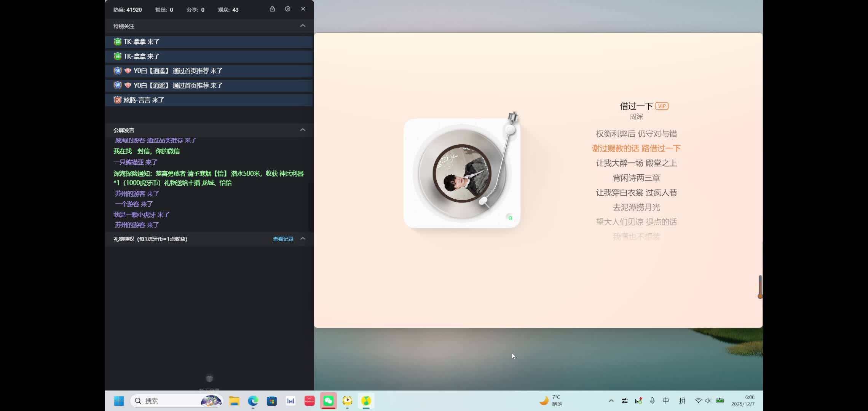
Task: Open QQ Music from the taskbar
Action: click(366, 401)
